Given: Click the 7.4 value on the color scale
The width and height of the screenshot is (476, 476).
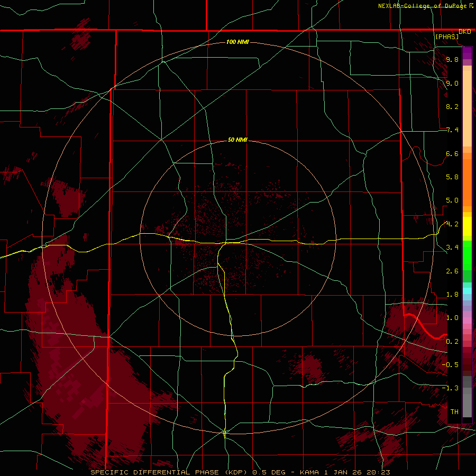Looking at the screenshot, I should 452,130.
